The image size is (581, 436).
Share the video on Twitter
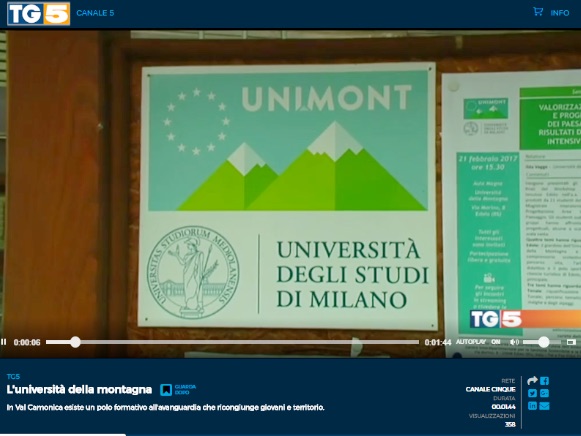532,393
